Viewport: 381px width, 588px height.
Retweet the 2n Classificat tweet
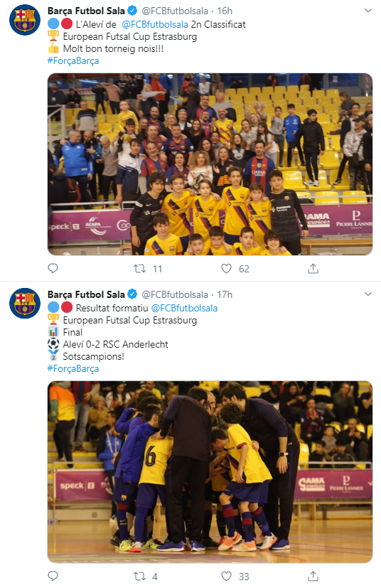click(140, 269)
